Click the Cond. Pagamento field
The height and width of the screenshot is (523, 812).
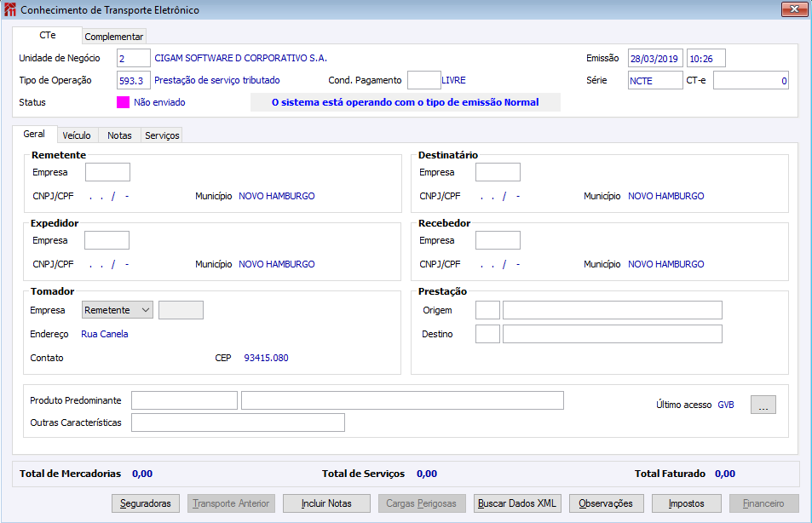point(424,80)
